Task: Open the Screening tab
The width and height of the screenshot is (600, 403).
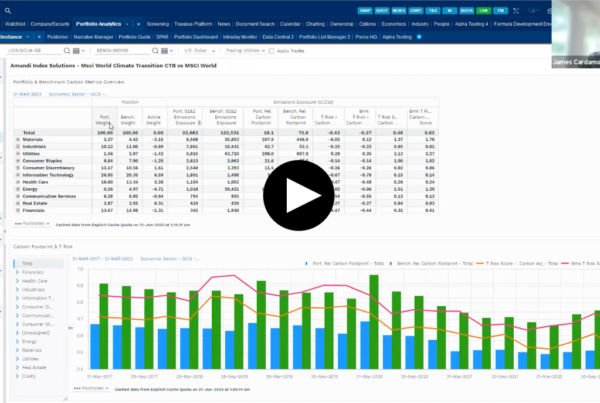Action: tap(158, 24)
